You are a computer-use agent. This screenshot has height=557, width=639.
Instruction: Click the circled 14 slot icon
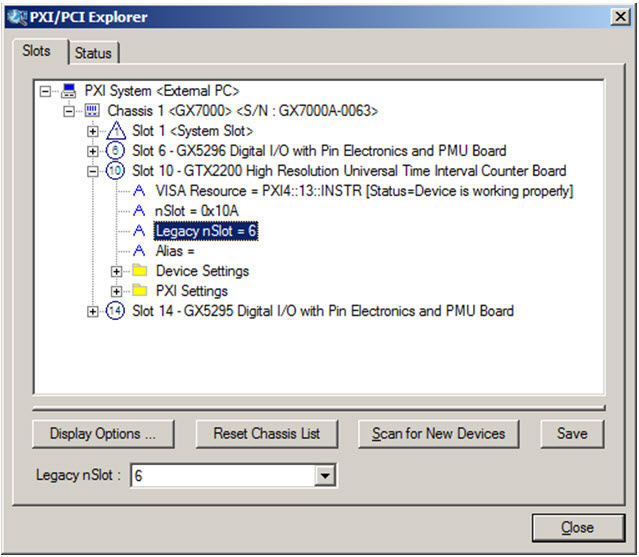coord(115,311)
